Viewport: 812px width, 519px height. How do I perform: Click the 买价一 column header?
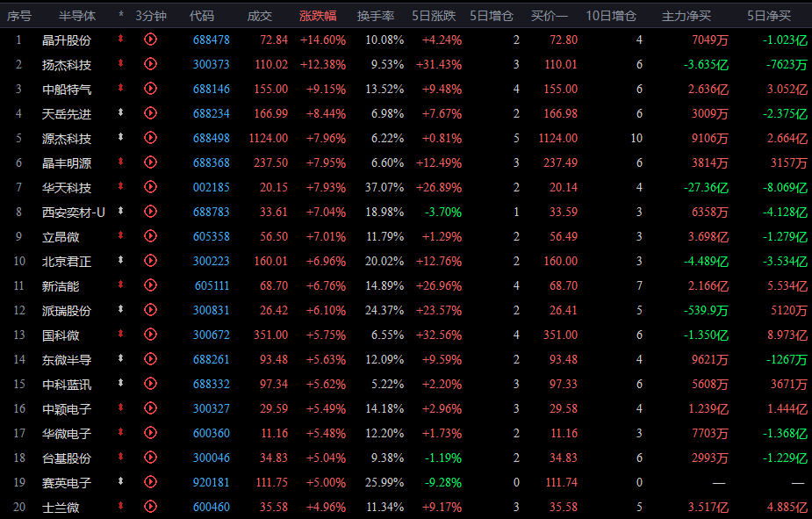[x=550, y=16]
